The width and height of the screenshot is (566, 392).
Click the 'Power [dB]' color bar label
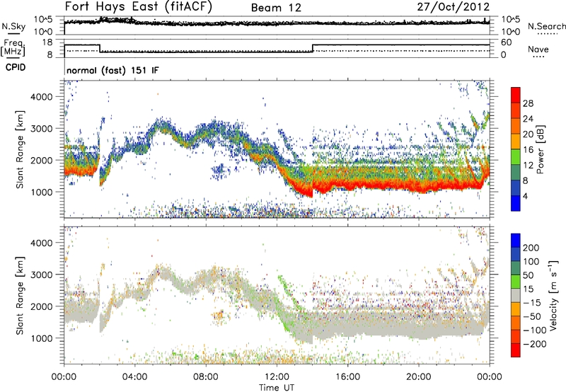(540, 149)
